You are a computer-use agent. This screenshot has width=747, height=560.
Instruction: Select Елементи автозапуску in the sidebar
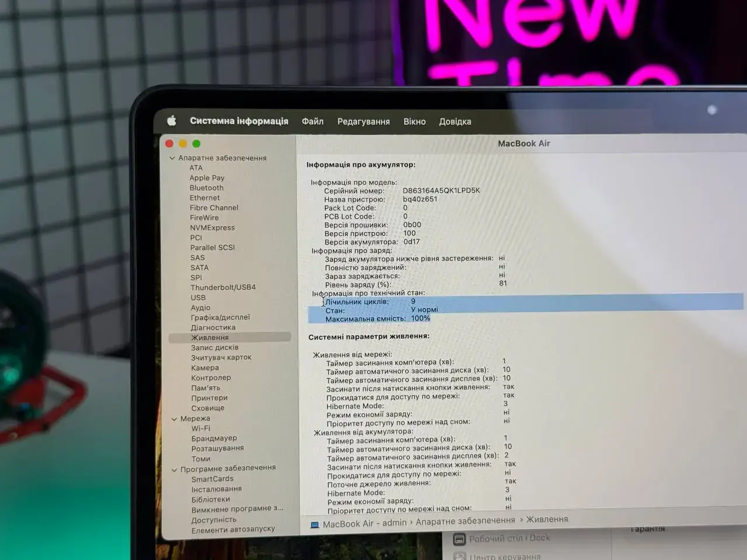[x=233, y=530]
